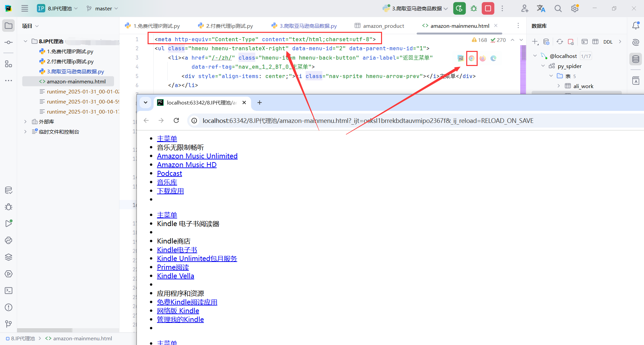This screenshot has height=345, width=644.
Task: Show more tool windows ellipsis in left sidebar
Action: 8,81
